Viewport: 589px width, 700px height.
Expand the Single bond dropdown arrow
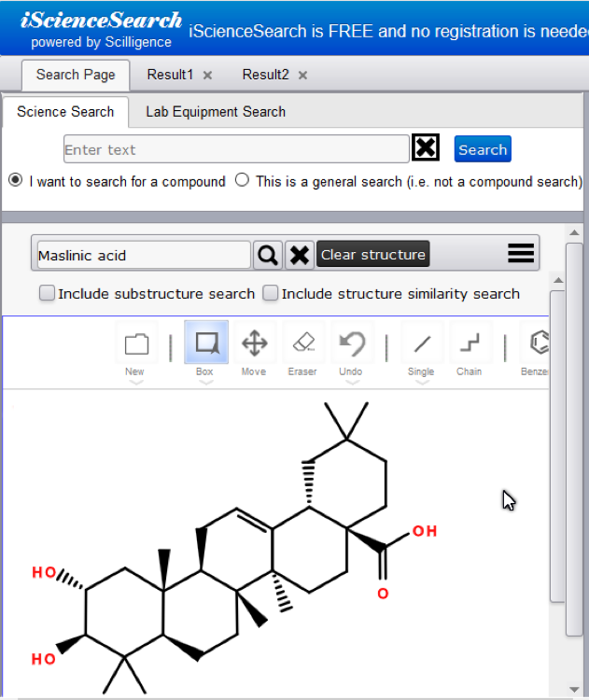tap(422, 383)
